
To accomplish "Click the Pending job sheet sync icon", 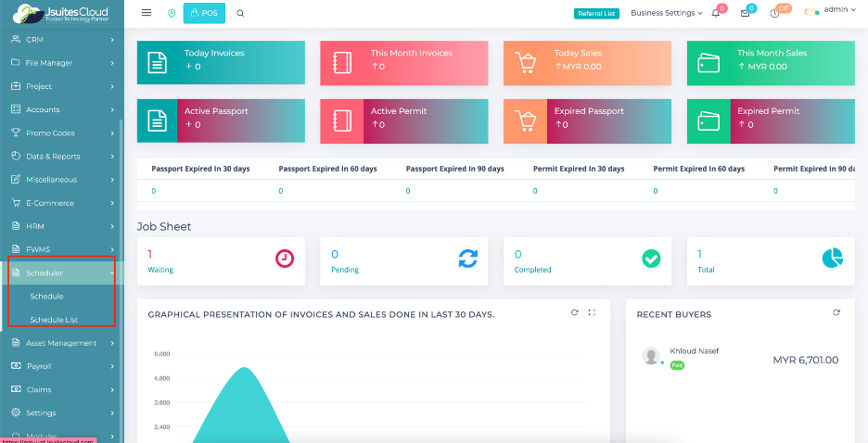I will point(468,259).
